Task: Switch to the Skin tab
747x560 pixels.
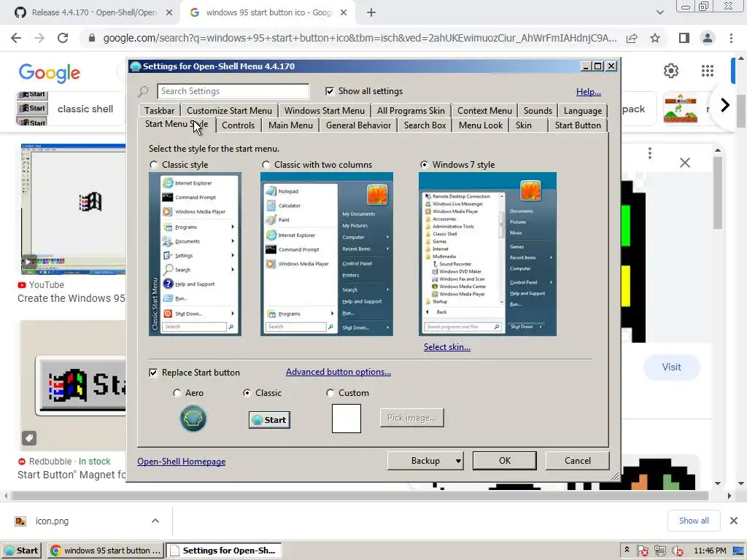Action: (524, 125)
